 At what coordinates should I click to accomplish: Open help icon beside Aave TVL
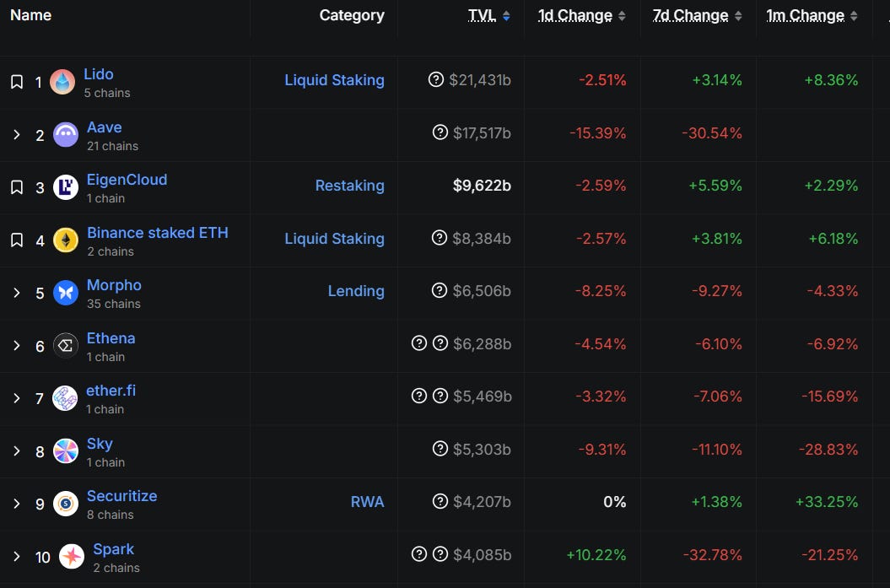[440, 132]
